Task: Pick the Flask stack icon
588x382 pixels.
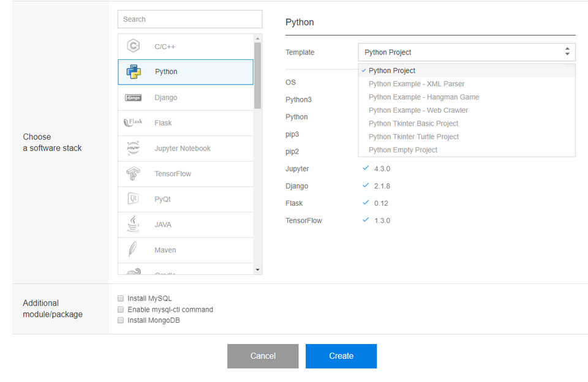Action: coord(133,122)
